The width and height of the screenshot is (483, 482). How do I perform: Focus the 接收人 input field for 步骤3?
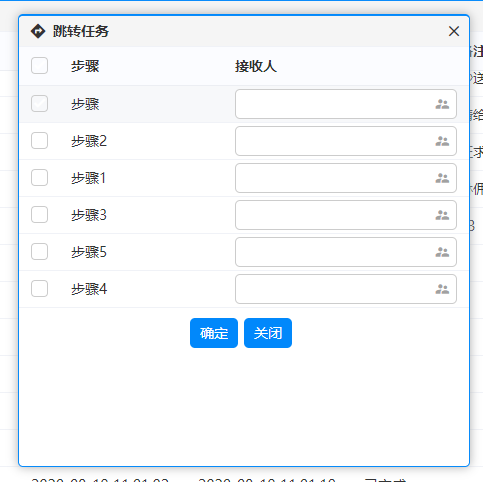tap(346, 215)
